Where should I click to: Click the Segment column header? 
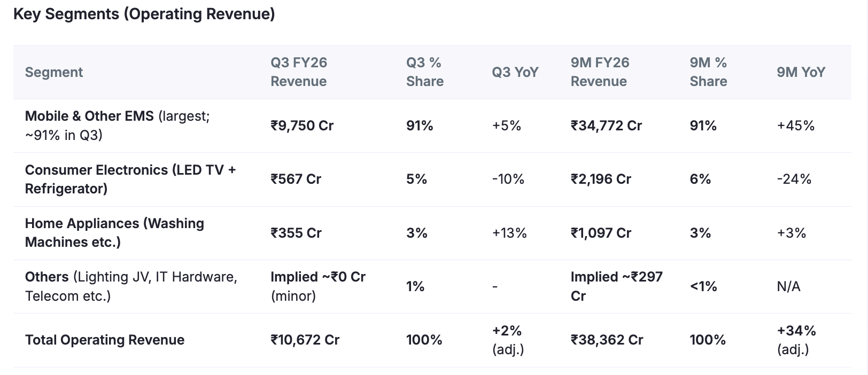coord(54,72)
